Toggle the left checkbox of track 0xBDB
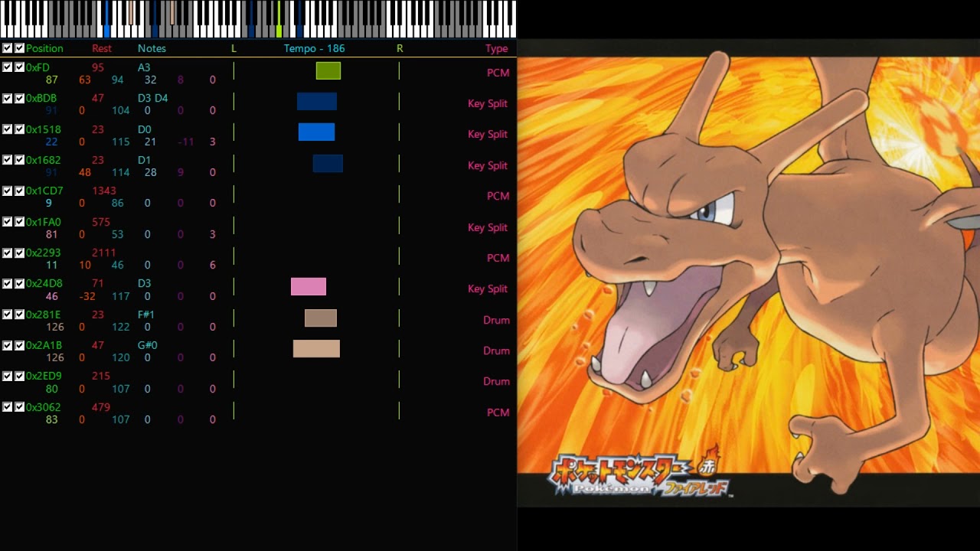The width and height of the screenshot is (980, 551). point(7,98)
